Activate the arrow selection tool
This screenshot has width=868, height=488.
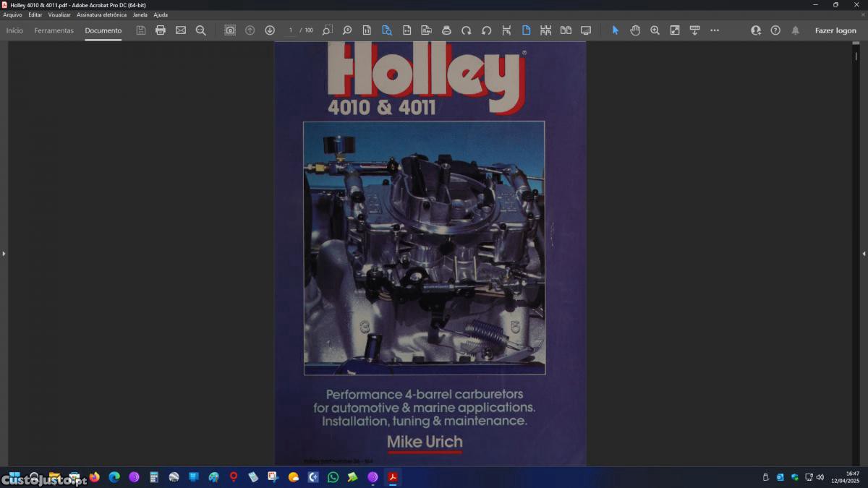[616, 30]
